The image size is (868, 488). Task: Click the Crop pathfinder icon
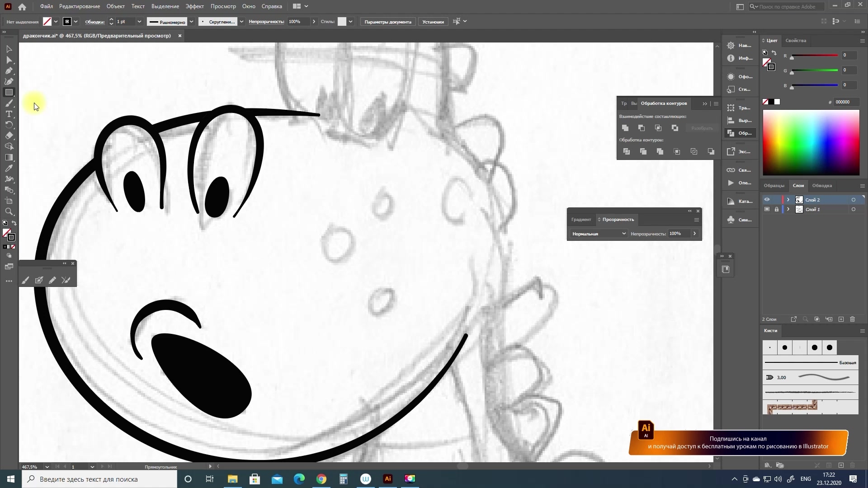pos(677,151)
